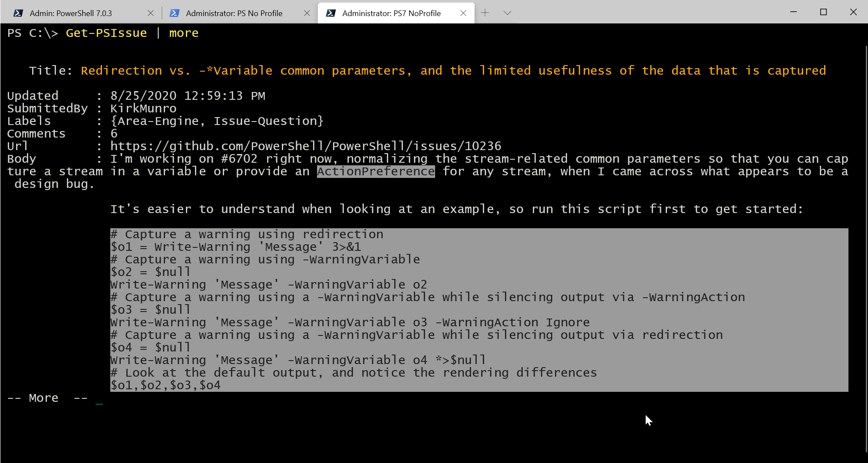Click the Get-PSIssue command text

pos(106,33)
